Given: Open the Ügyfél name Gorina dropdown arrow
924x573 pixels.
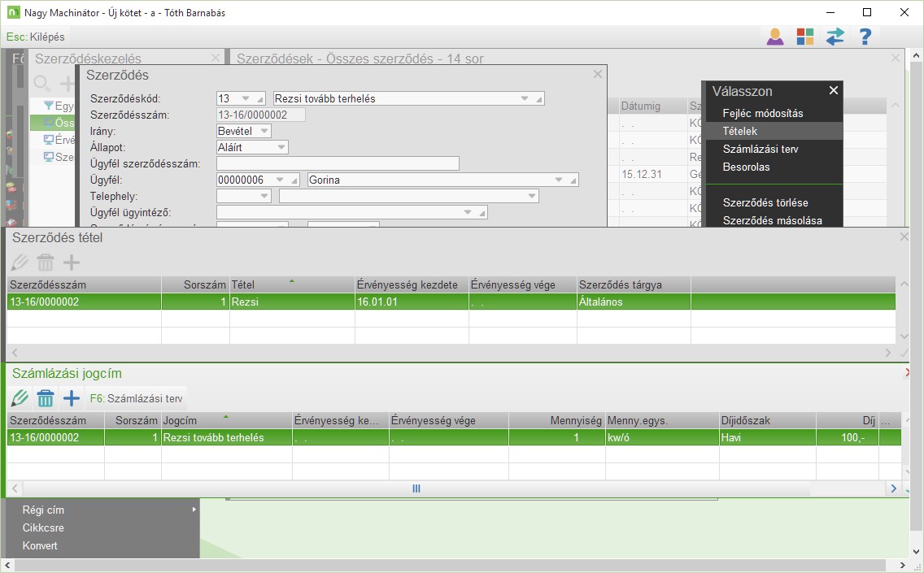Looking at the screenshot, I should pyautogui.click(x=559, y=180).
